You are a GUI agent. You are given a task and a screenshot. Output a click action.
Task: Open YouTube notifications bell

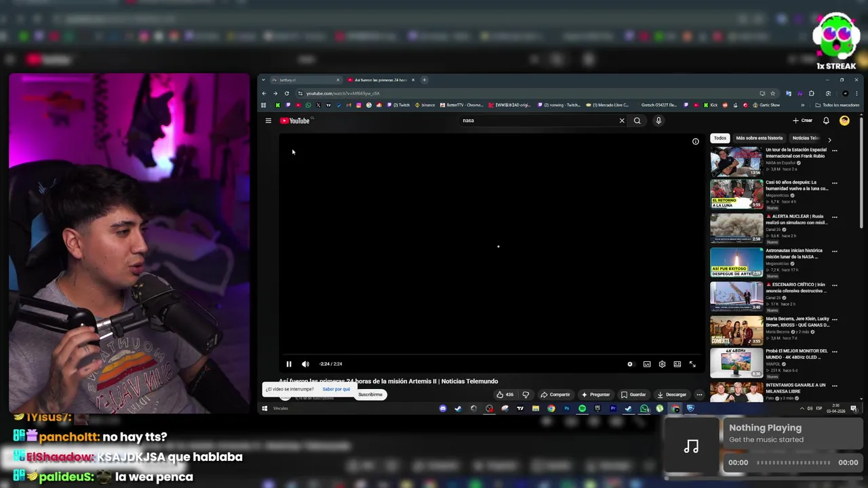(x=826, y=121)
